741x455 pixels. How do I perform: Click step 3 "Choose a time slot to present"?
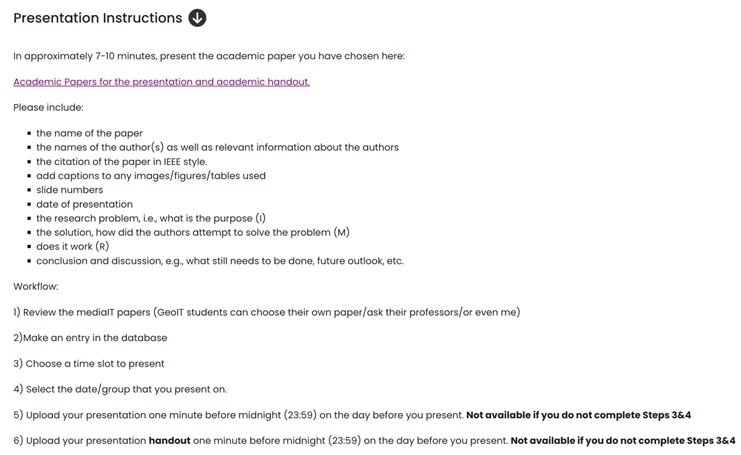[x=89, y=364]
